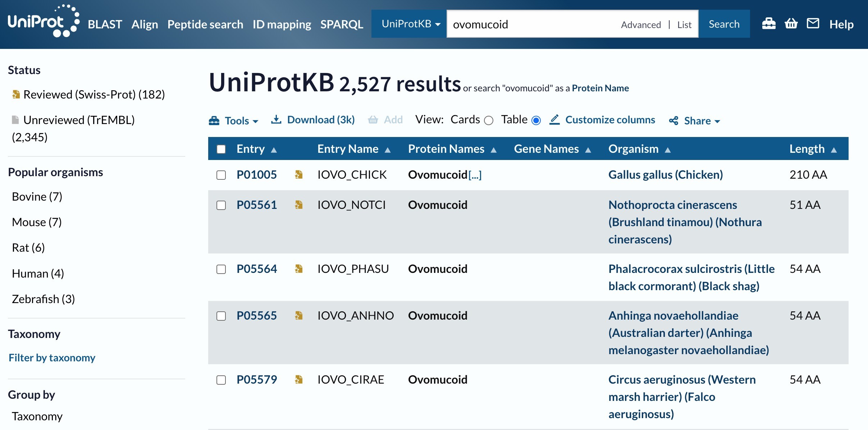The image size is (868, 430).
Task: Sort by Entry column arrow
Action: (274, 150)
